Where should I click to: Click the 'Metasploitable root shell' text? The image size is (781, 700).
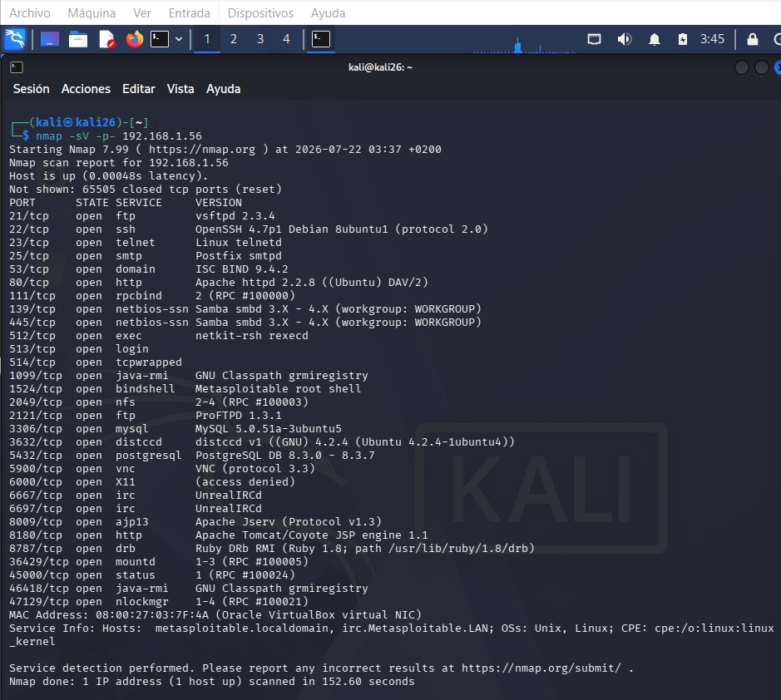pos(278,389)
